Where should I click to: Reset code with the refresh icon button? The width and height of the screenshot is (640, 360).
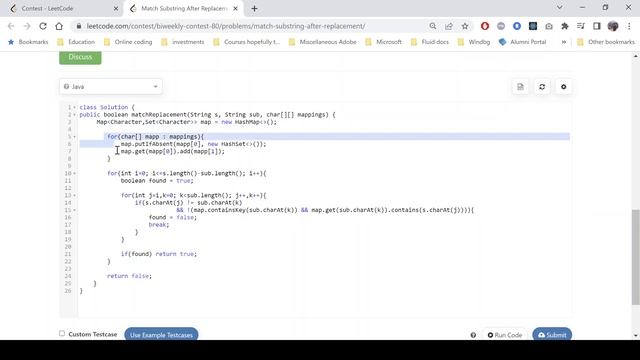(x=542, y=87)
